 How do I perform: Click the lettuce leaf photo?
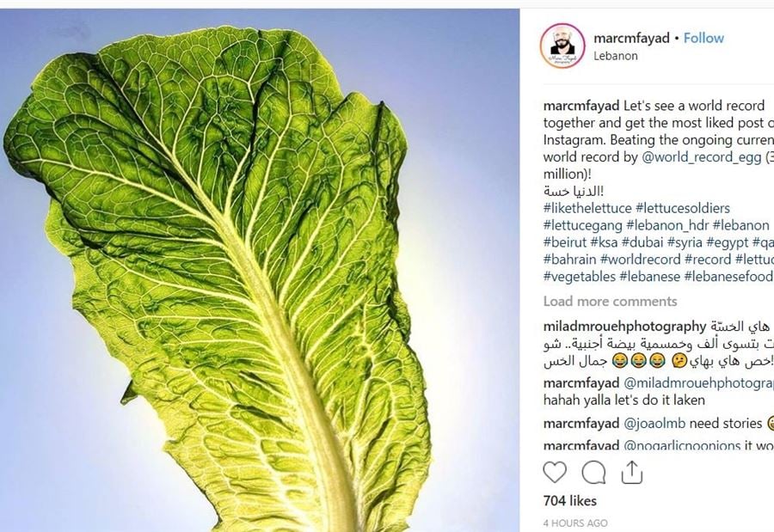coord(260,271)
